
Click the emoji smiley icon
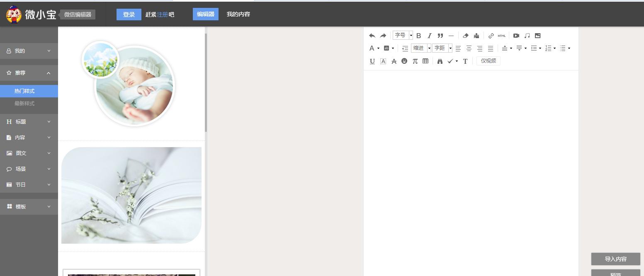click(x=404, y=61)
